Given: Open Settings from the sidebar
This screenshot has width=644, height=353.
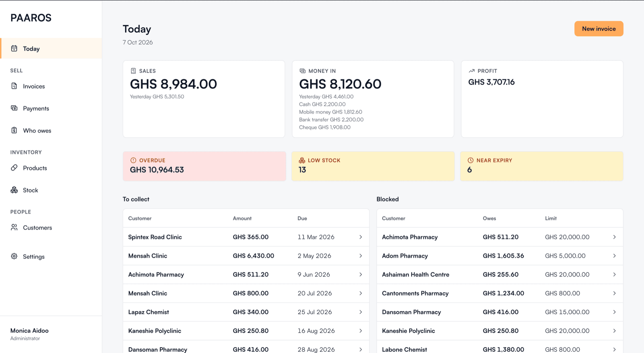Looking at the screenshot, I should (x=51, y=257).
